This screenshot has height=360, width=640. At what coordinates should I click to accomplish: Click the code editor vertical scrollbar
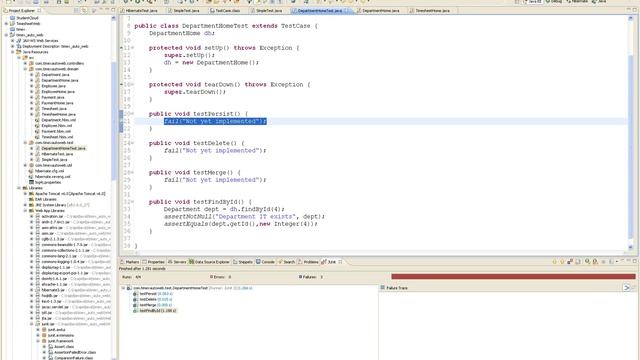point(631,133)
